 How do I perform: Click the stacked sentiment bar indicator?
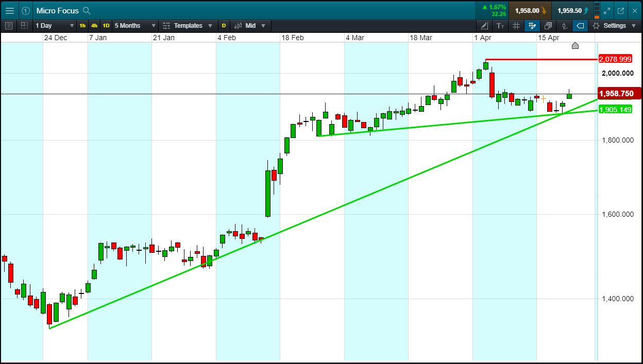click(597, 10)
